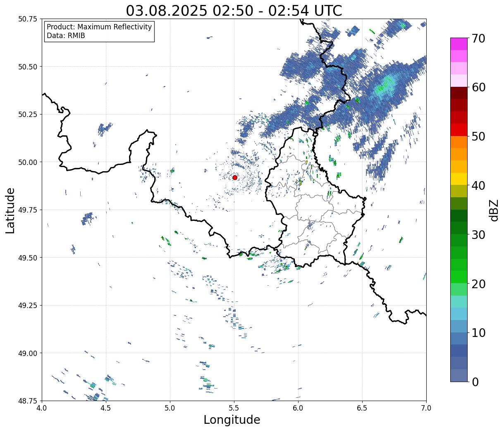Click the x-axis tick label 5.5
Screen dimensions: 504x430
234,408
